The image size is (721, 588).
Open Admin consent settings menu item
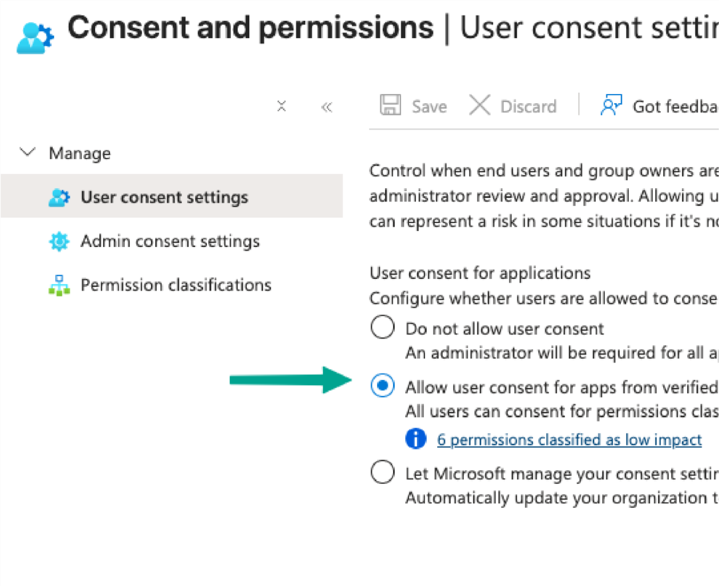click(x=170, y=241)
